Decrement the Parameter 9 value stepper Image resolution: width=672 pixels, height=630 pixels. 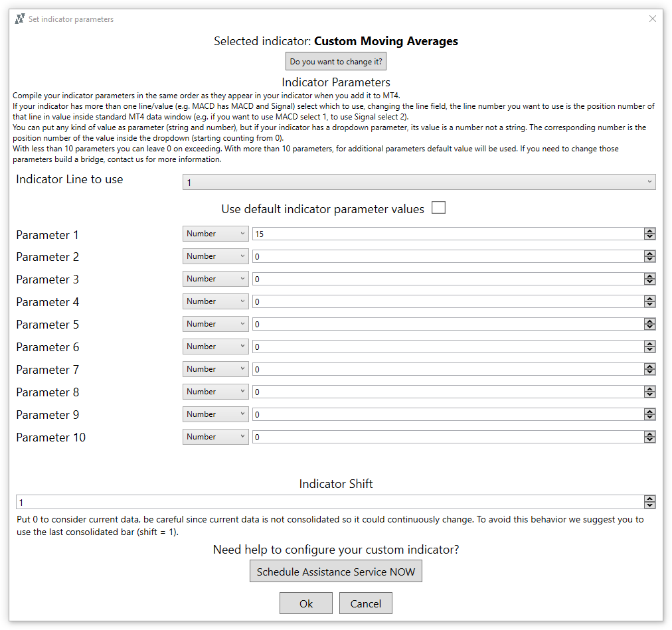click(x=649, y=417)
